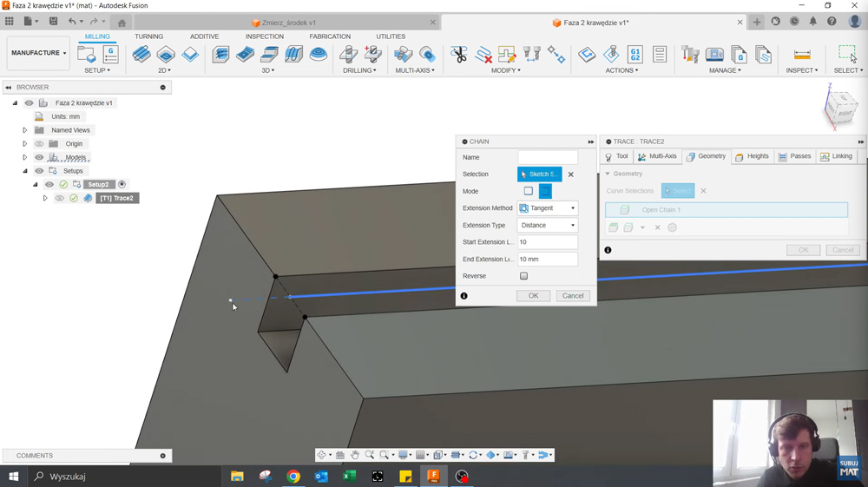Open the tool library in Manage group

tap(691, 55)
